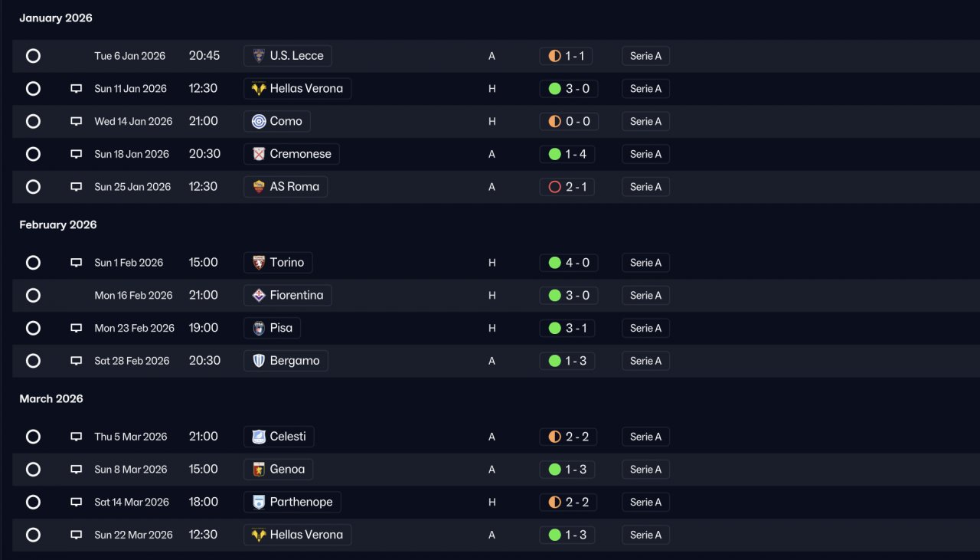Viewport: 980px width, 560px height.
Task: Select the radio circle for the Hellas Verona 22 Mar match
Action: pos(33,535)
